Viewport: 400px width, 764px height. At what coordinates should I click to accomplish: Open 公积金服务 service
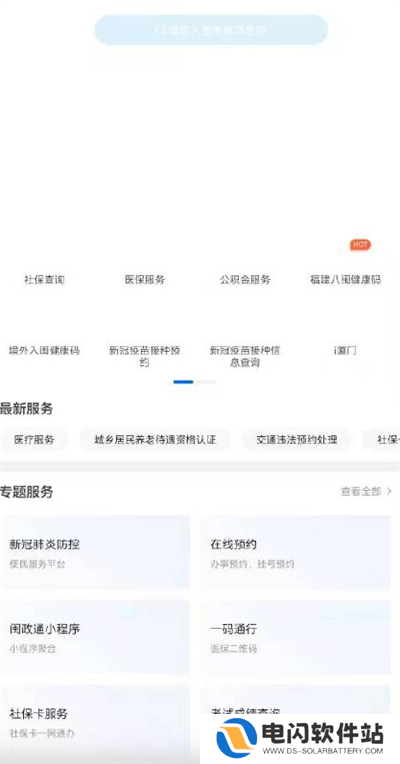click(245, 280)
